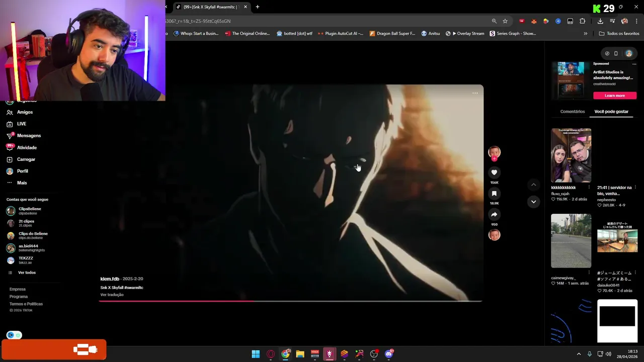The width and height of the screenshot is (644, 362).
Task: Open fluxo_rajah recommended video thumbnail
Action: tap(571, 155)
